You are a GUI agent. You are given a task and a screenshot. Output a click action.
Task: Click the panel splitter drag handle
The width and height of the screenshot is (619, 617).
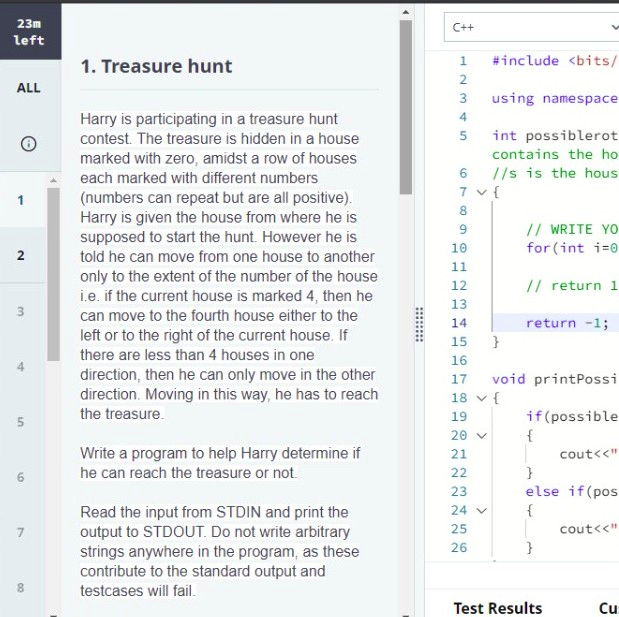tap(419, 324)
